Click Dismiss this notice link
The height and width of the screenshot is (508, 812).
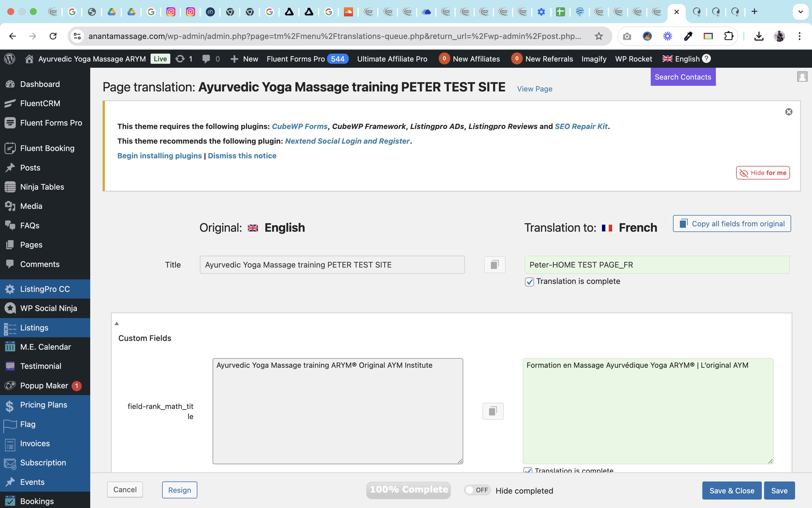tap(242, 156)
